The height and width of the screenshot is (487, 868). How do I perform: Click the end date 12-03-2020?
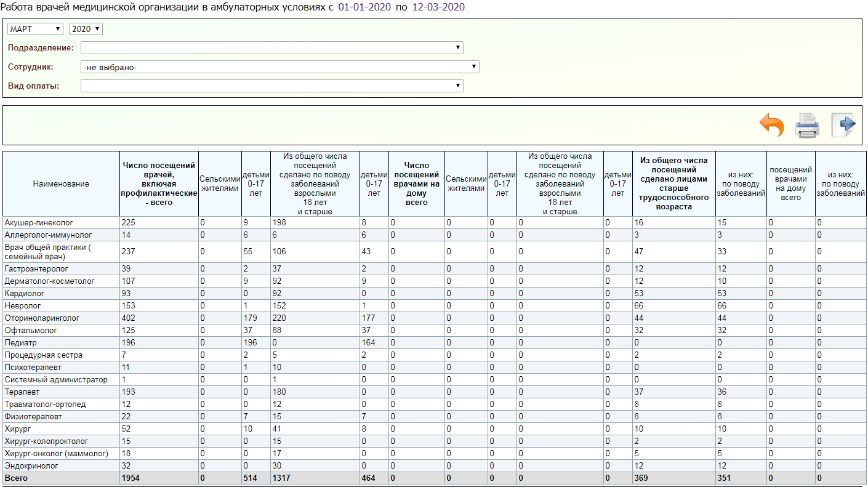tap(438, 7)
